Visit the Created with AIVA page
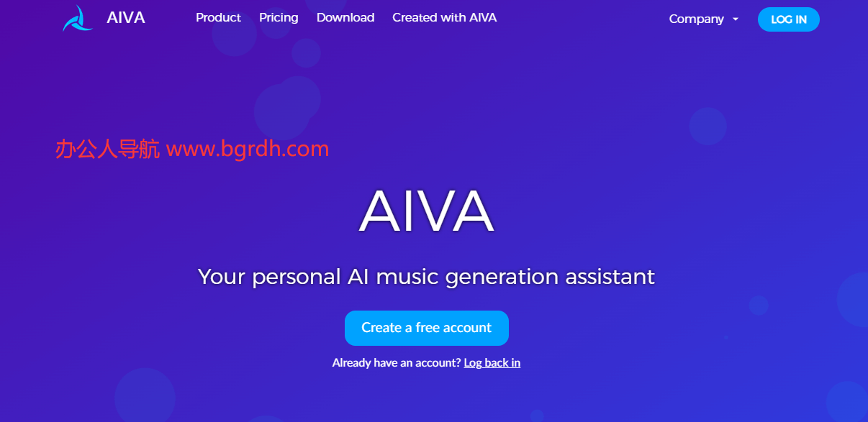Screen dimensions: 868x422 (x=444, y=18)
